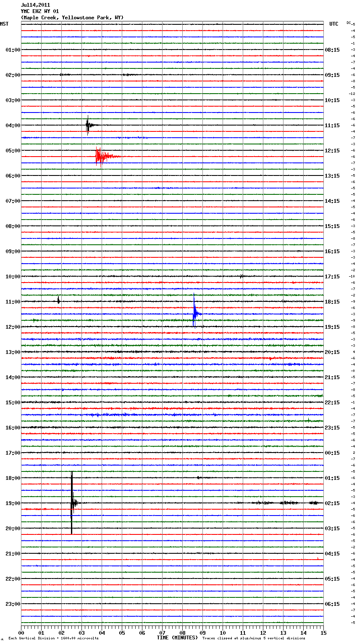Select the 13:00 MST time label

13,352
